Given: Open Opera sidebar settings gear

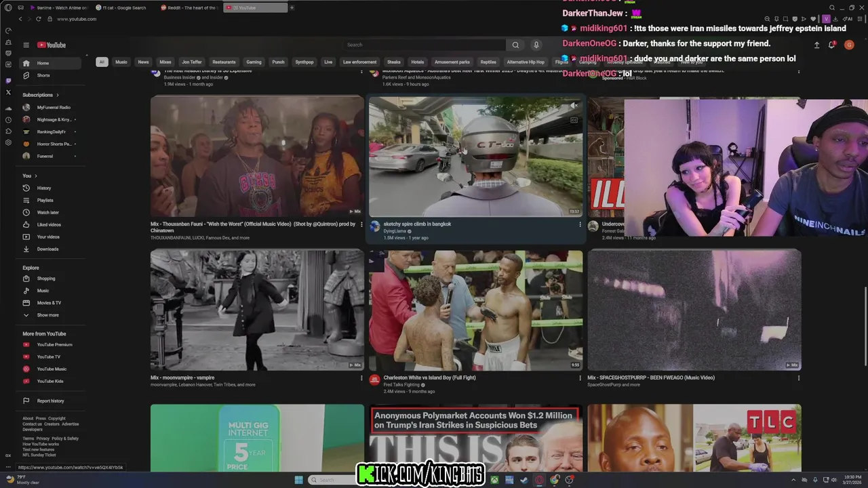Looking at the screenshot, I should point(8,142).
